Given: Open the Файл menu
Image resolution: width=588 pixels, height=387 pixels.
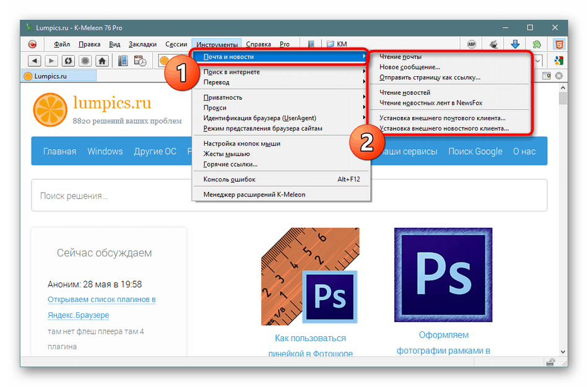Looking at the screenshot, I should click(62, 44).
